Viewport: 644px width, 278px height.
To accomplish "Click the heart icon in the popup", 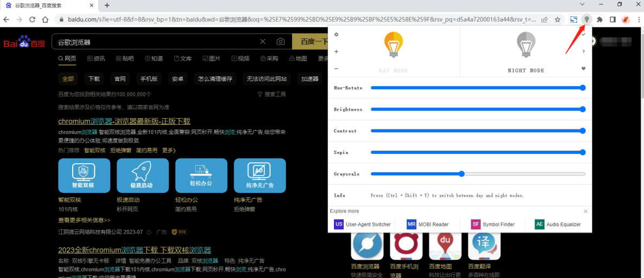I will [583, 69].
